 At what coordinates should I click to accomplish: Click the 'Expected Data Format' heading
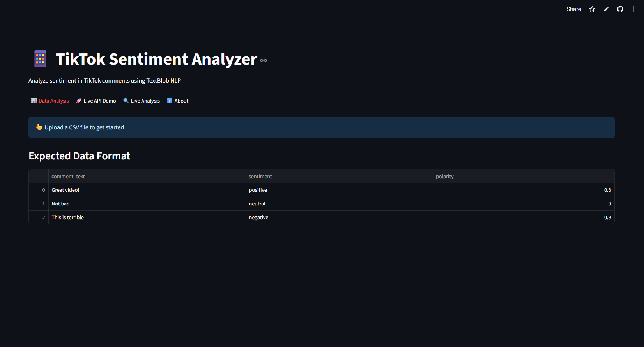pos(80,156)
